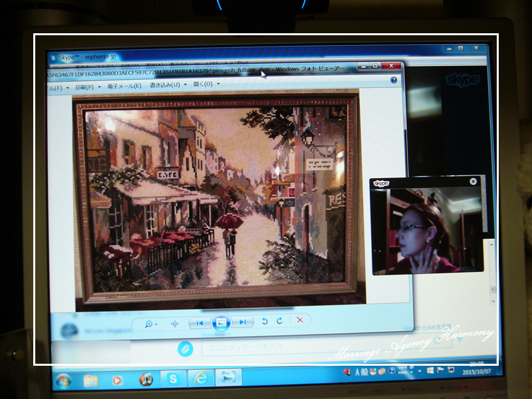Viewport: 532px width, 399px height.
Task: Fit the picture to actual size in Photo Viewer
Action: click(174, 324)
